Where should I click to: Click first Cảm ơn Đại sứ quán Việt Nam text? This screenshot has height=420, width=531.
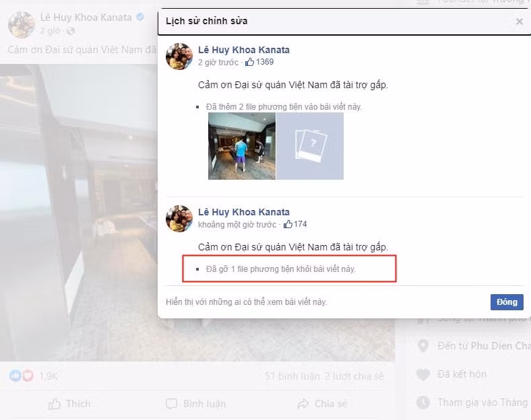[x=293, y=85]
